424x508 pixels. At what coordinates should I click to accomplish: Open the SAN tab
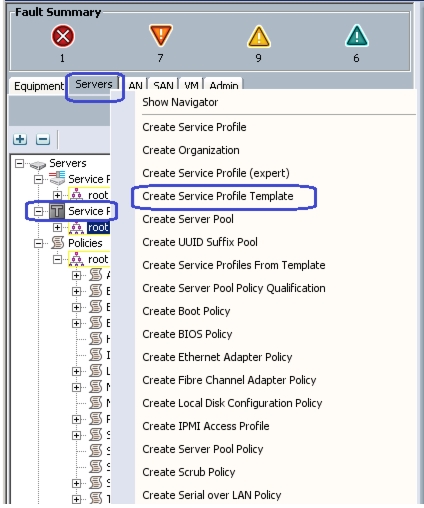163,86
